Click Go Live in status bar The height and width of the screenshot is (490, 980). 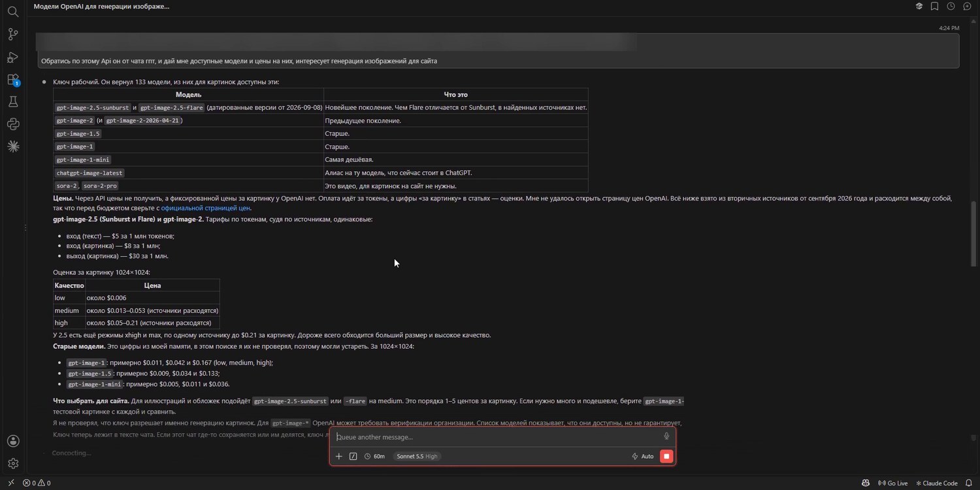[x=892, y=483]
